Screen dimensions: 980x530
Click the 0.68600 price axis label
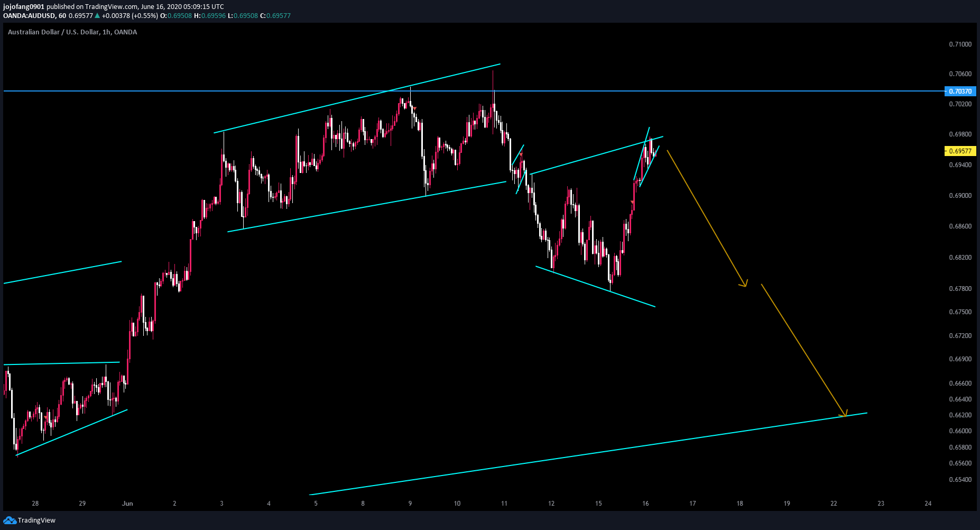coord(960,226)
